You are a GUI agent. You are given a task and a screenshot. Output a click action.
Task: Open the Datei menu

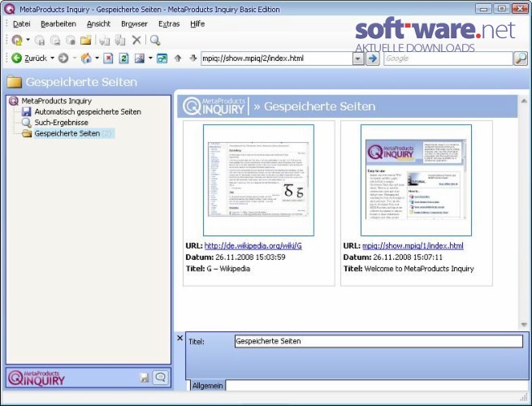22,24
